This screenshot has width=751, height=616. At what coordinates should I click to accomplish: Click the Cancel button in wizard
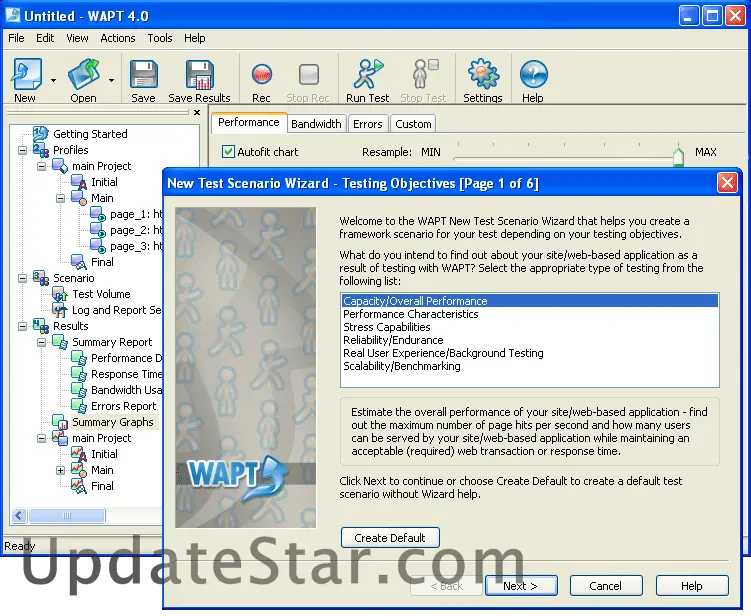[x=605, y=586]
